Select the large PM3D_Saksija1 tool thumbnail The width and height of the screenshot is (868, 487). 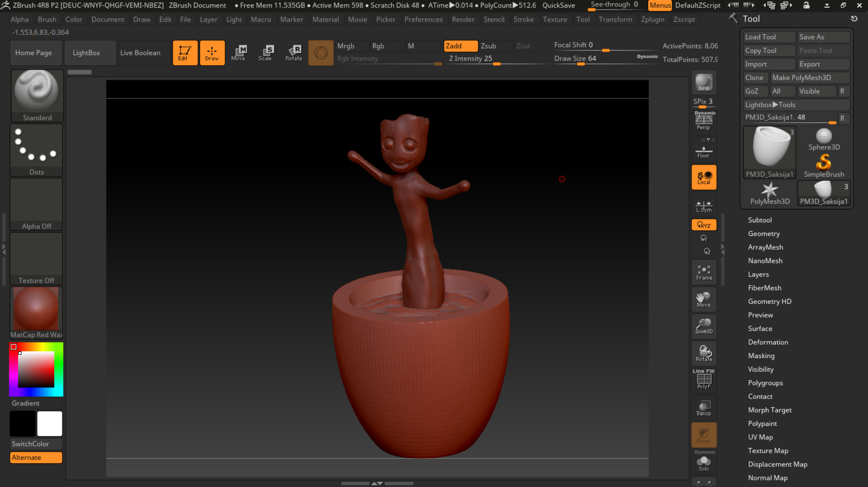(770, 152)
